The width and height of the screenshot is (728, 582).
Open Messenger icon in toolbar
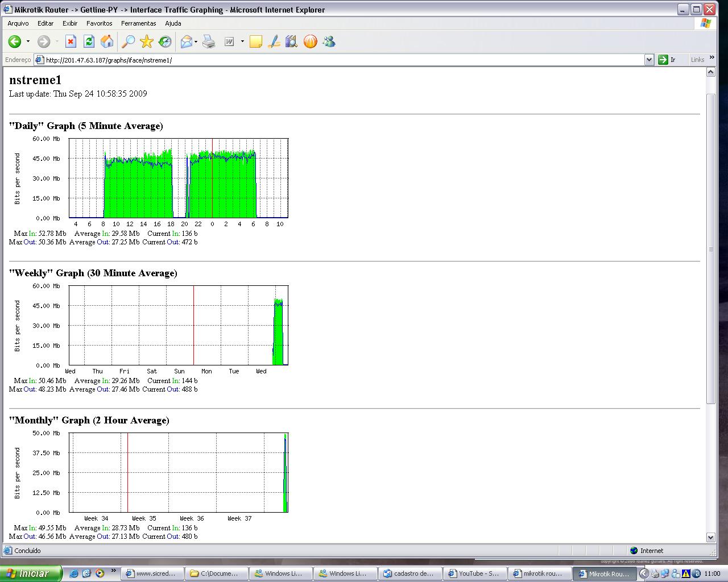coord(329,41)
